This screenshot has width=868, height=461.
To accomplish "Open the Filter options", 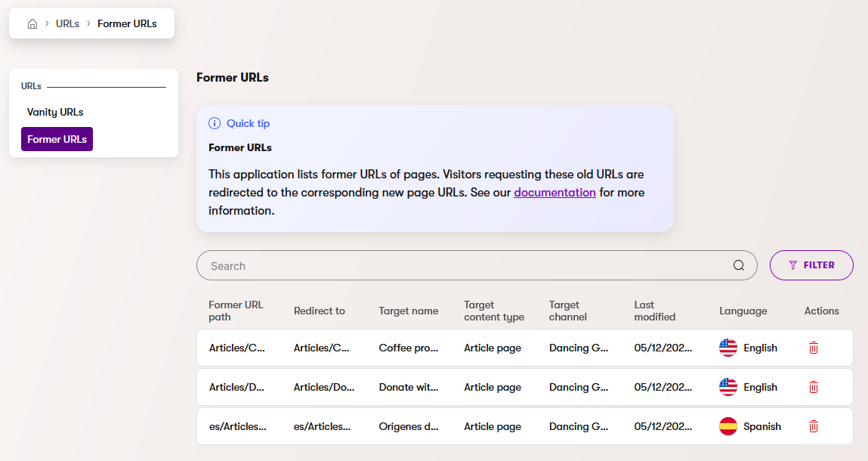I will click(811, 265).
